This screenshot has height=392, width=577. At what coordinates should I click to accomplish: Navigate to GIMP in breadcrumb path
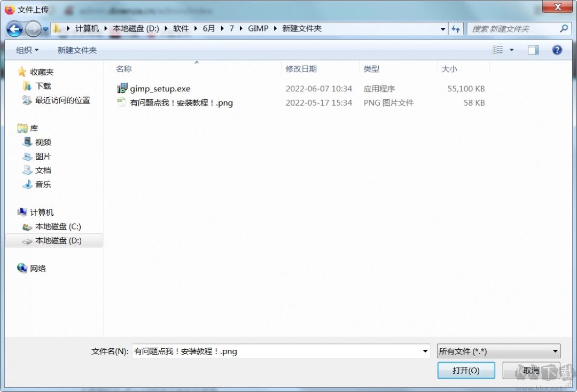(x=259, y=28)
